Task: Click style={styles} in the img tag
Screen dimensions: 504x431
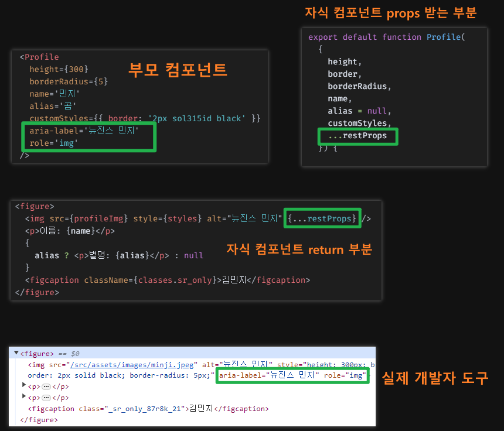Action: click(168, 218)
